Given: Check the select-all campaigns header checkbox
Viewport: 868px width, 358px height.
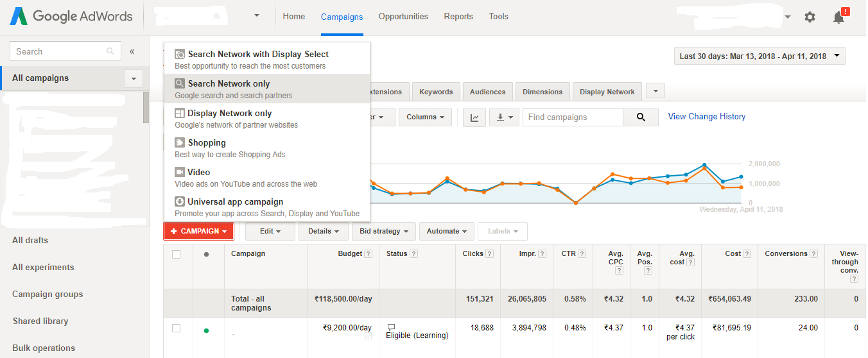Looking at the screenshot, I should click(x=177, y=254).
